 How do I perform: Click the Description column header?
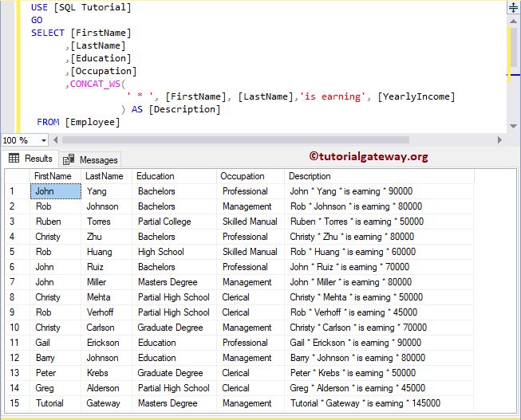tap(379, 176)
